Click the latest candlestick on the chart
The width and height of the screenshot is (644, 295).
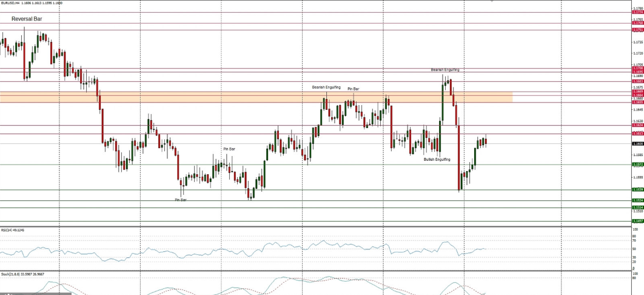click(486, 141)
